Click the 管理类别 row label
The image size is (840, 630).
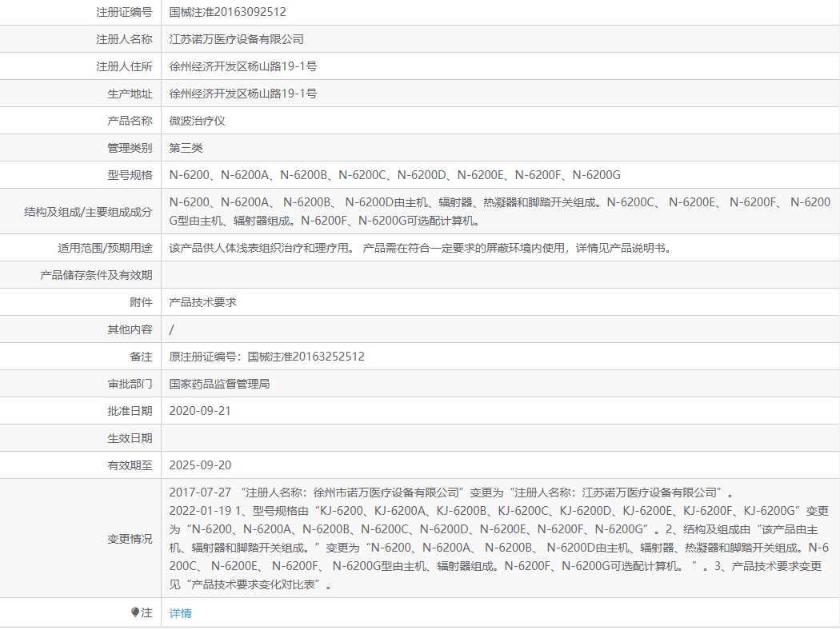pyautogui.click(x=130, y=148)
